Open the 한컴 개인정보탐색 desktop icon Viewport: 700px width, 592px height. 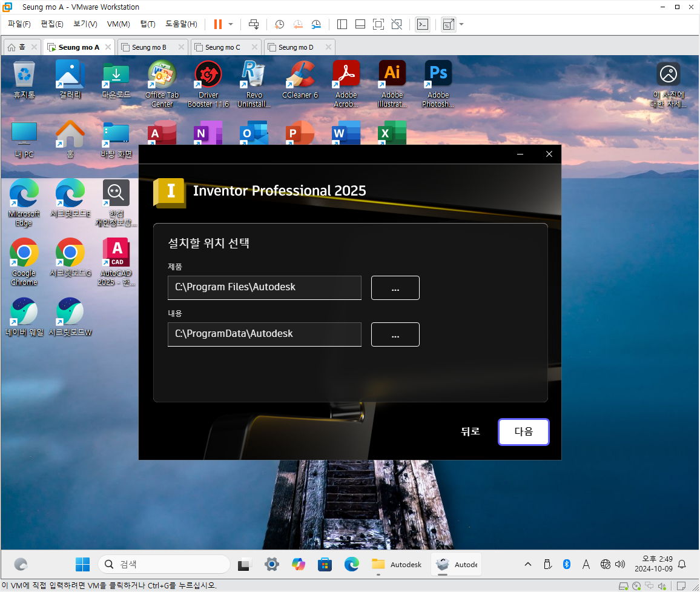pyautogui.click(x=116, y=203)
